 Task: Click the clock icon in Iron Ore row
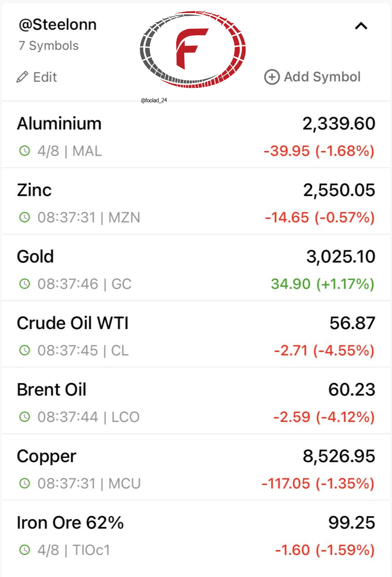[24, 550]
